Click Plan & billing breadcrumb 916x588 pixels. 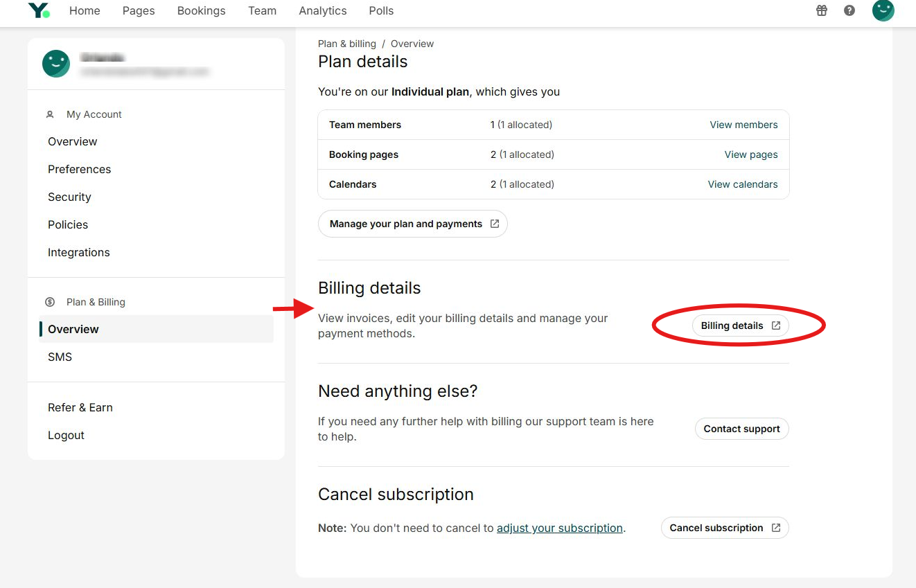[x=346, y=44]
